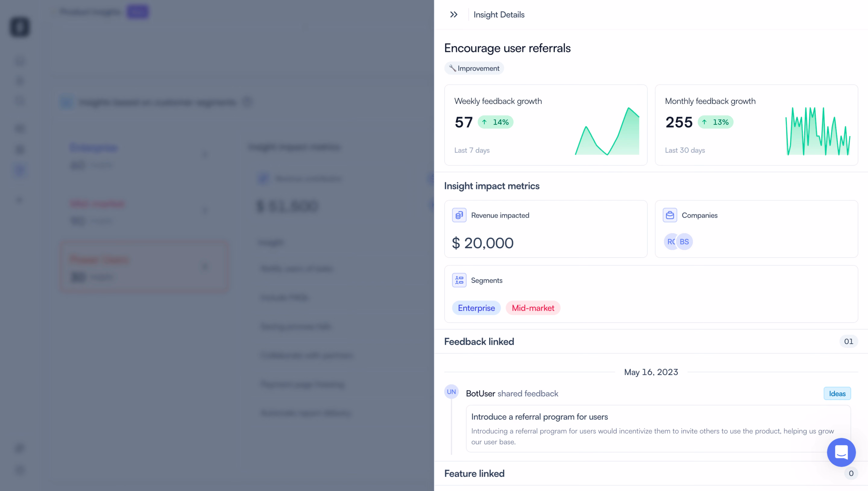
Task: Click the monthly value 255
Action: pos(679,122)
